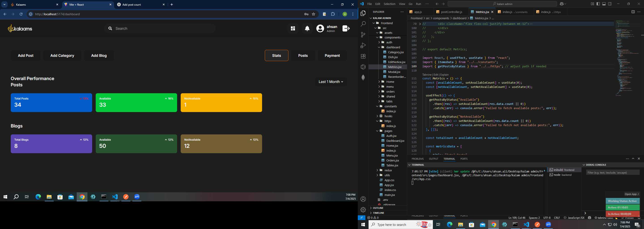Collapse the DEBUG CONSOLE section
644x229 pixels.
(x=584, y=165)
